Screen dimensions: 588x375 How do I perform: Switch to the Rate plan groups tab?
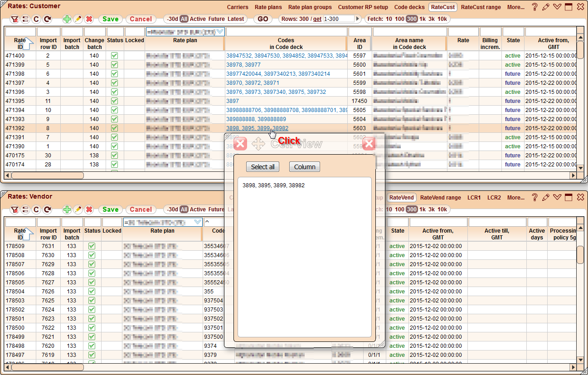coord(310,7)
